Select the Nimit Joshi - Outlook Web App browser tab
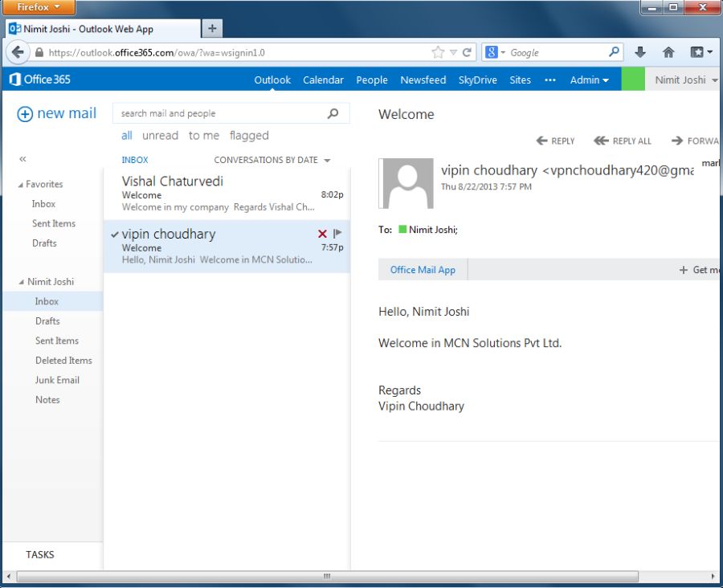Viewport: 723px width, 588px height. click(104, 29)
